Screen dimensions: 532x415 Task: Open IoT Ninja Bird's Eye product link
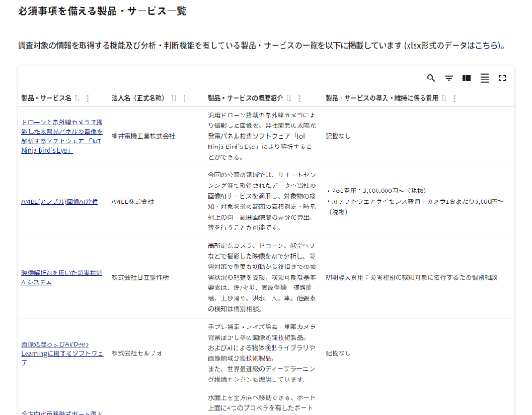62,136
